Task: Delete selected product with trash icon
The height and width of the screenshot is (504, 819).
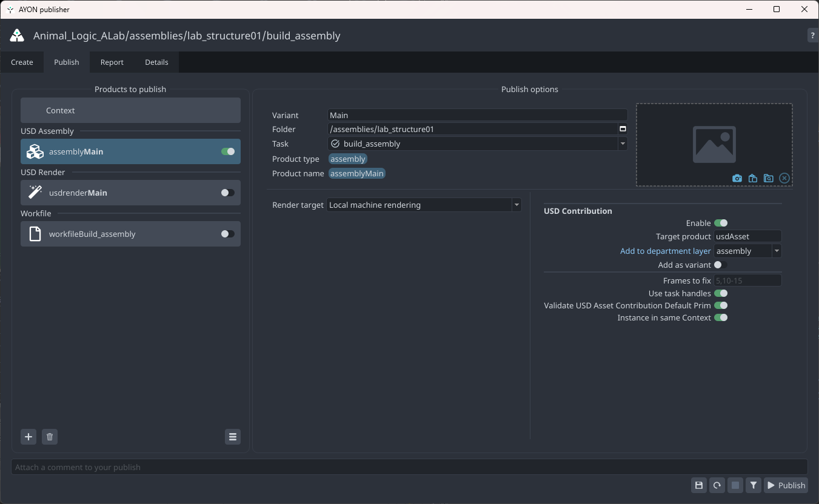Action: (50, 437)
